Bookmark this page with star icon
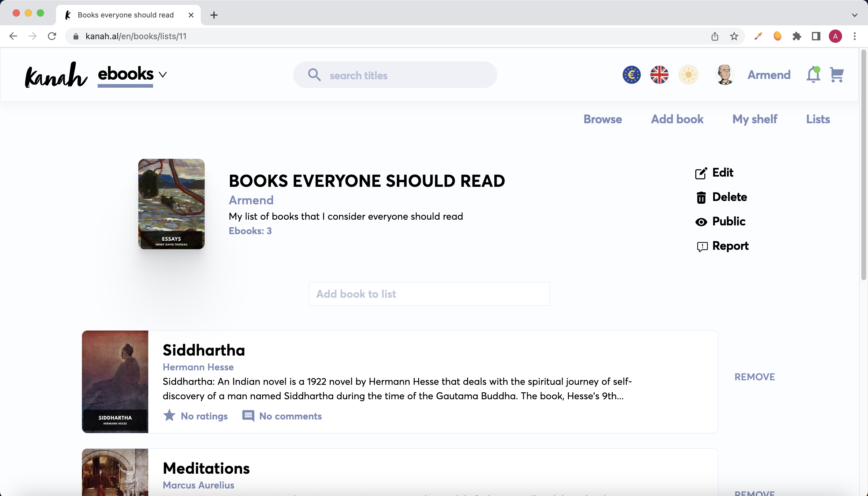 click(x=734, y=36)
